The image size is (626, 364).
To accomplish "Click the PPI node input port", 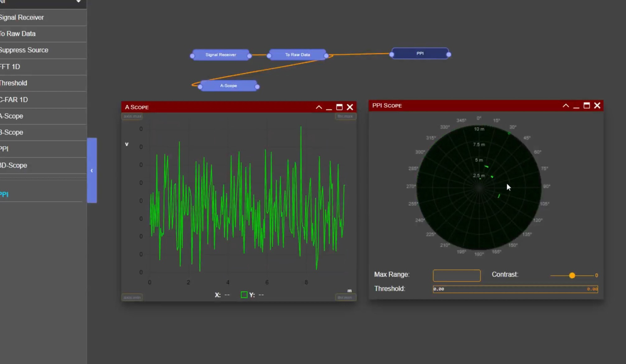I will click(392, 55).
